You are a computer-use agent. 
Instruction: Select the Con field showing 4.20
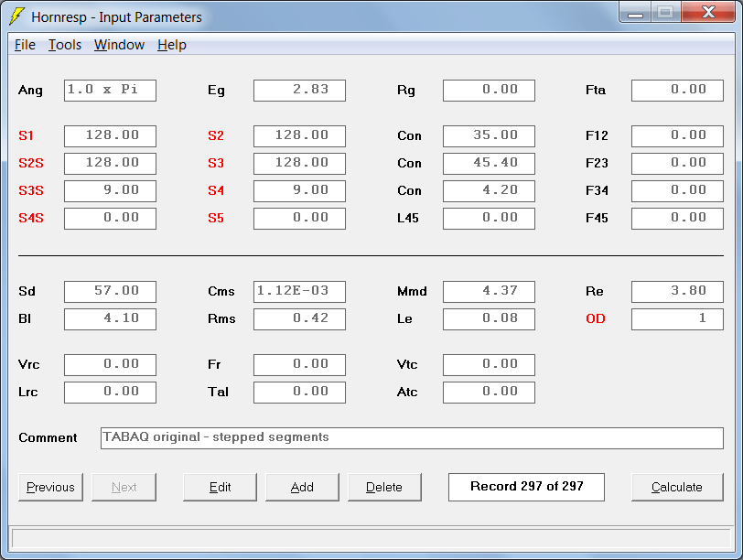pyautogui.click(x=489, y=191)
